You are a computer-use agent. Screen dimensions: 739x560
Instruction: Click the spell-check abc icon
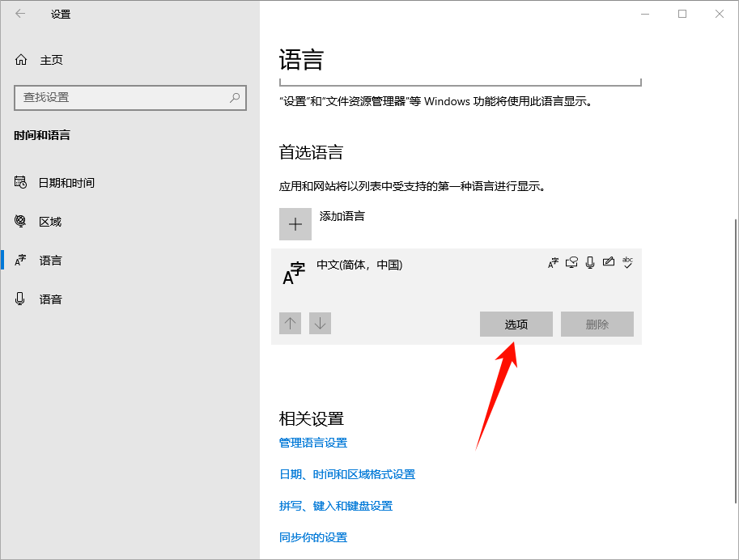(626, 262)
